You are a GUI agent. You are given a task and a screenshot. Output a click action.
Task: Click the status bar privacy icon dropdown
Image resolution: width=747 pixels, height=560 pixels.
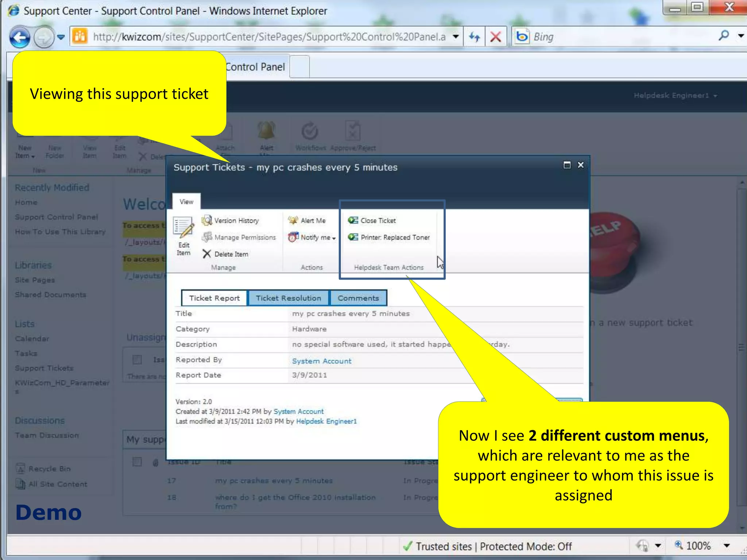point(658,546)
